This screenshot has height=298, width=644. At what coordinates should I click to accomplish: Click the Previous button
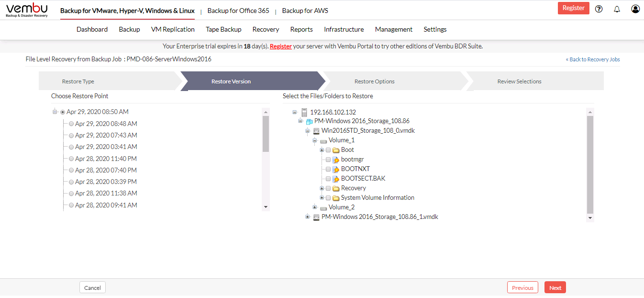[x=522, y=287]
